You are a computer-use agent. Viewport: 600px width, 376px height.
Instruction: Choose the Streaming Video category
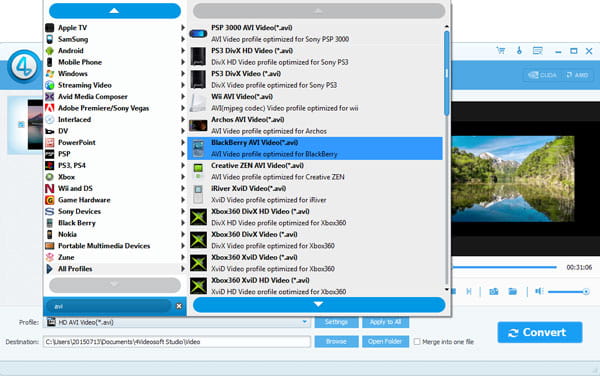pos(115,85)
